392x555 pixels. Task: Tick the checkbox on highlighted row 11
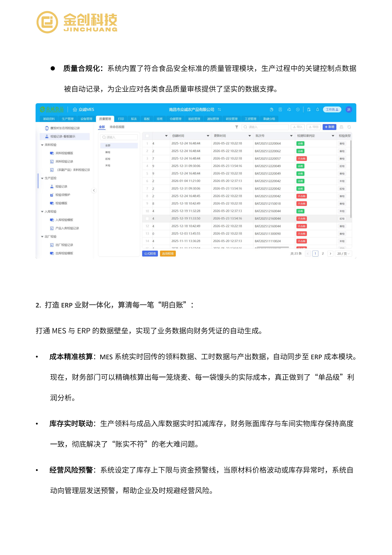147,219
